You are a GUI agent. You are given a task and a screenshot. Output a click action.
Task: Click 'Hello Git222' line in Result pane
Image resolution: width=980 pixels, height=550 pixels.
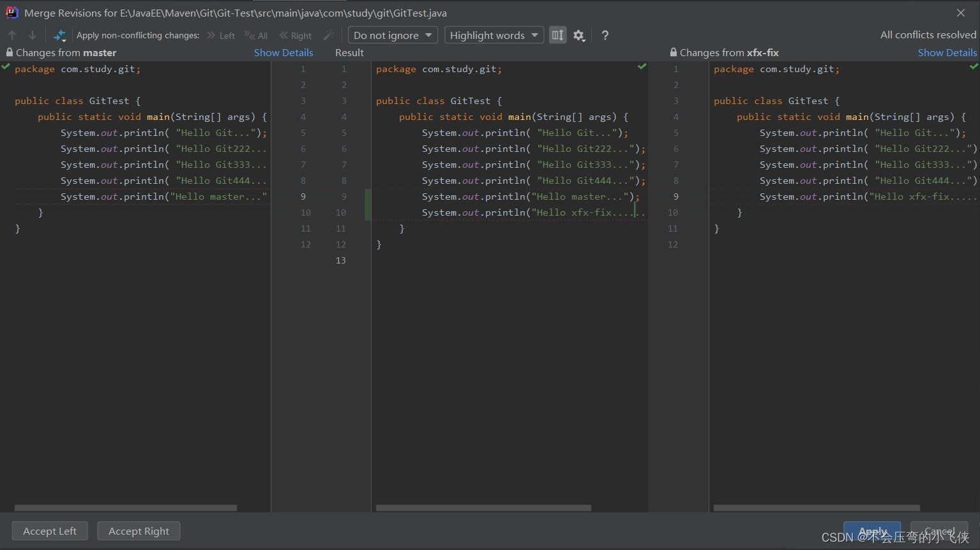click(x=534, y=149)
